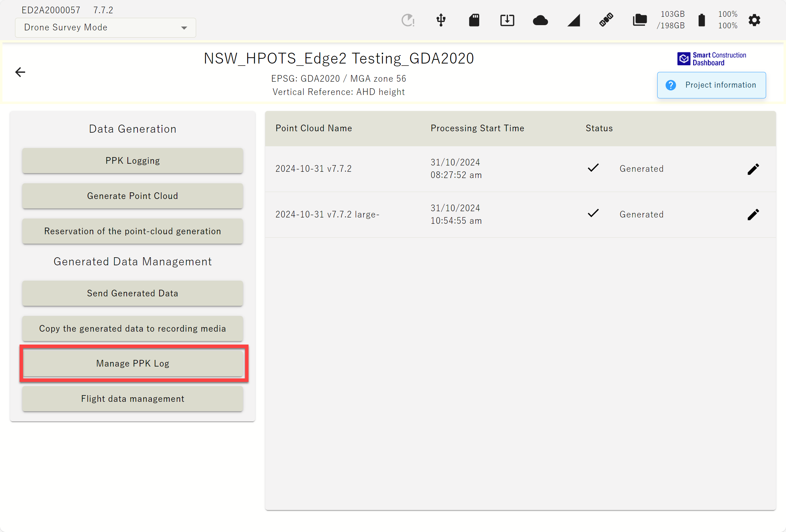Click the 10:54:55 am start time
This screenshot has width=786, height=532.
pyautogui.click(x=456, y=221)
